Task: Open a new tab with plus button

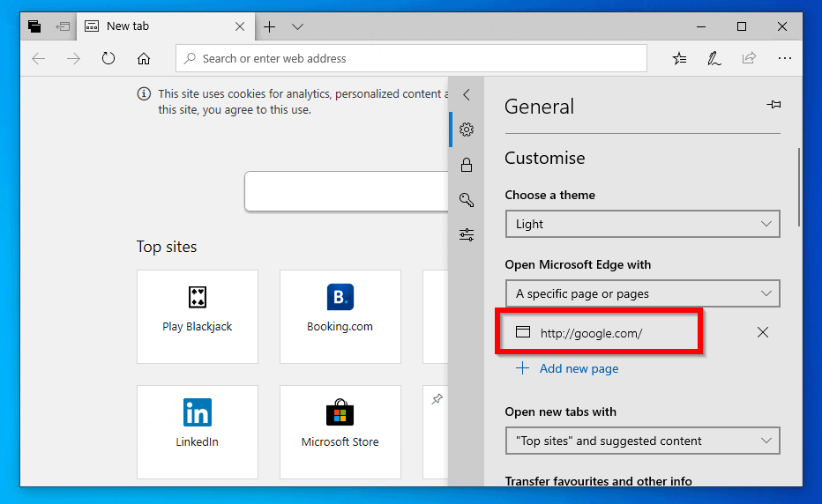Action: [x=270, y=26]
